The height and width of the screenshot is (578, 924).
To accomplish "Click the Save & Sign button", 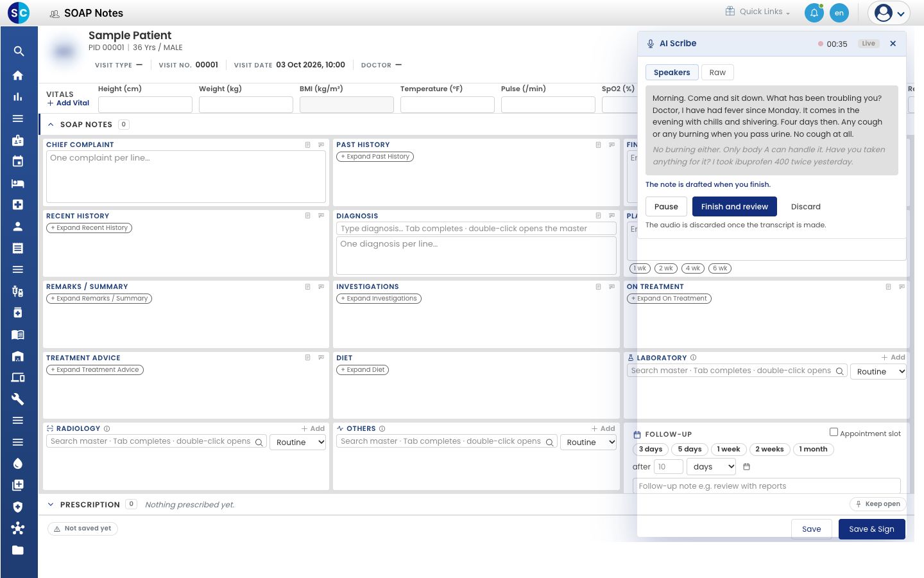I will [x=871, y=529].
